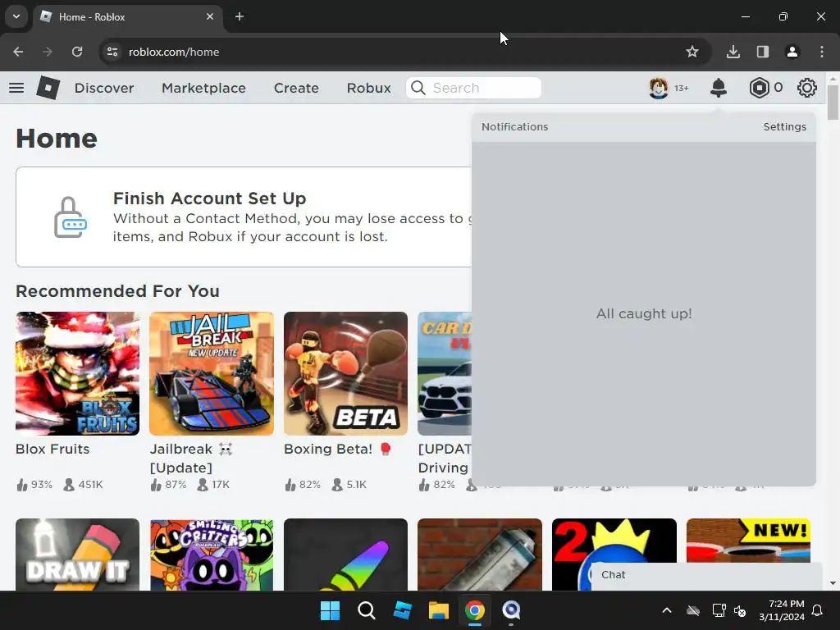Click the Draw It game thumbnail
The width and height of the screenshot is (840, 630).
coord(78,555)
